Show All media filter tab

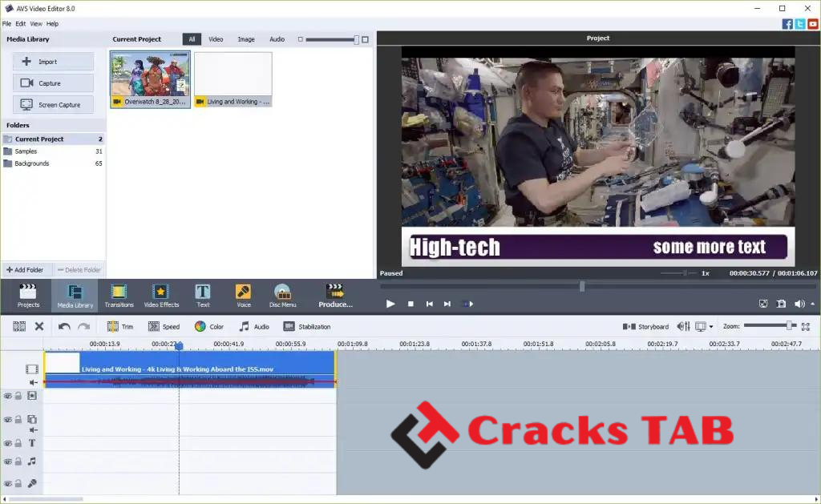(192, 39)
